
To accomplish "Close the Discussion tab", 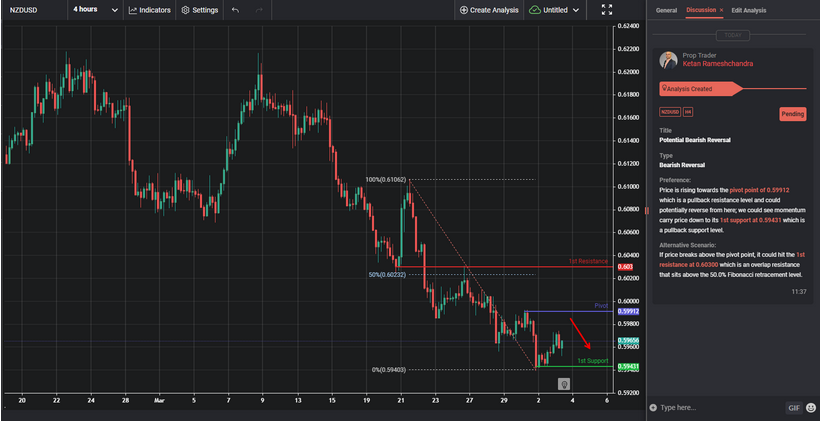I will pos(722,10).
